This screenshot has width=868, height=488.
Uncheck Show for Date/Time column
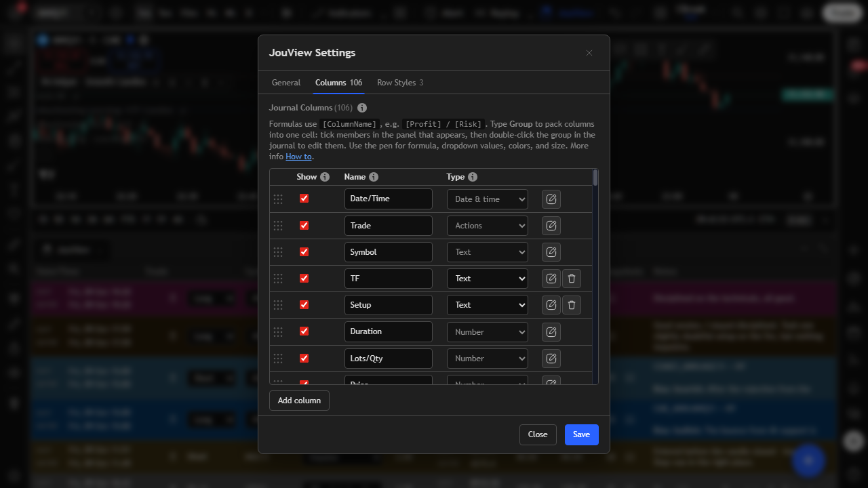click(304, 199)
